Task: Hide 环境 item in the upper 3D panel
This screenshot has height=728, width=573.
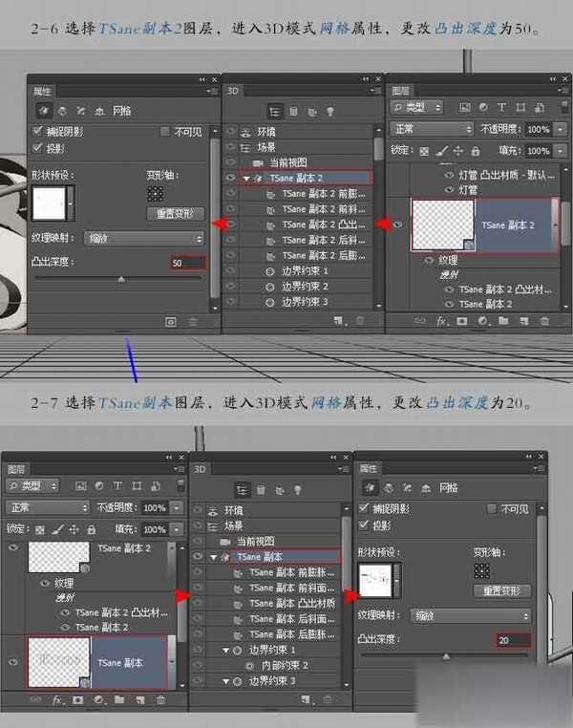Action: [230, 132]
